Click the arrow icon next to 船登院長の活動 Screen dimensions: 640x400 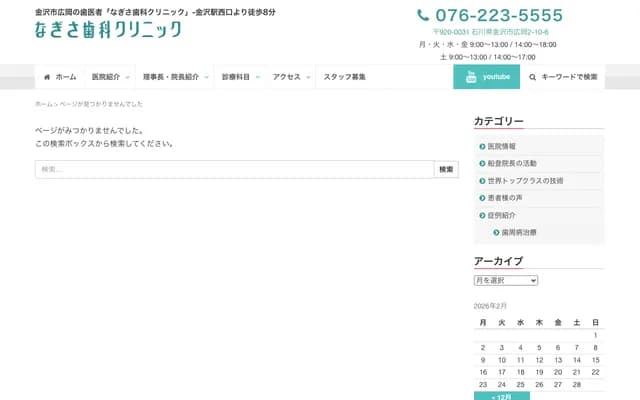pyautogui.click(x=482, y=163)
